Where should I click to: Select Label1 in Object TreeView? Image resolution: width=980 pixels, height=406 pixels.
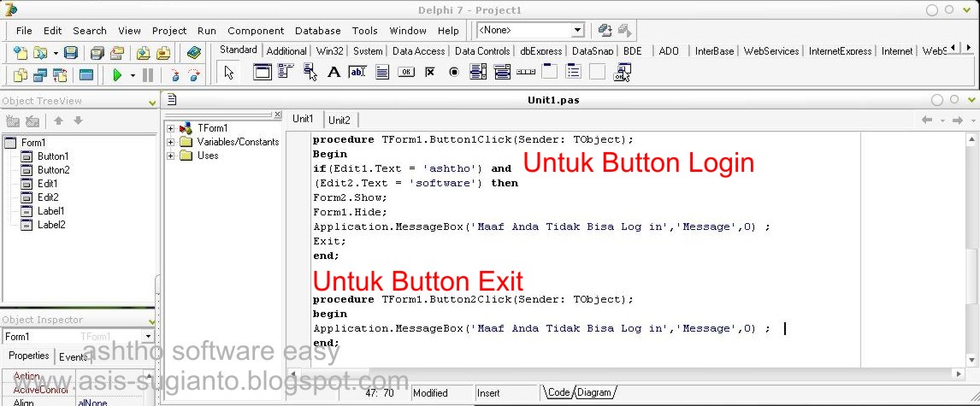tap(50, 211)
